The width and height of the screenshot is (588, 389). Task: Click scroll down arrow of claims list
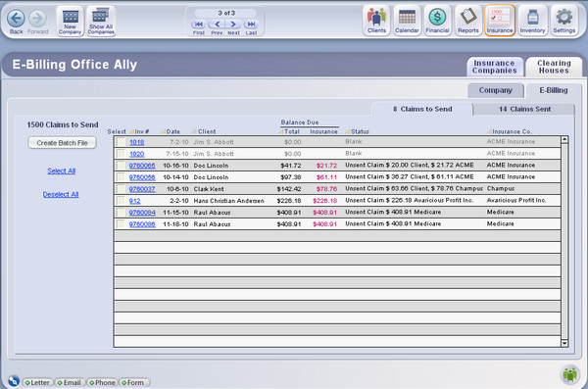point(564,343)
